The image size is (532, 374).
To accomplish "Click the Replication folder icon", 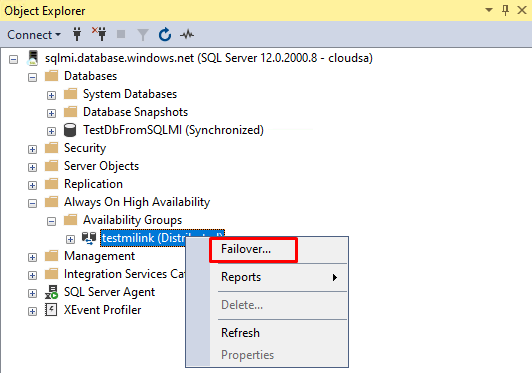I will [52, 184].
